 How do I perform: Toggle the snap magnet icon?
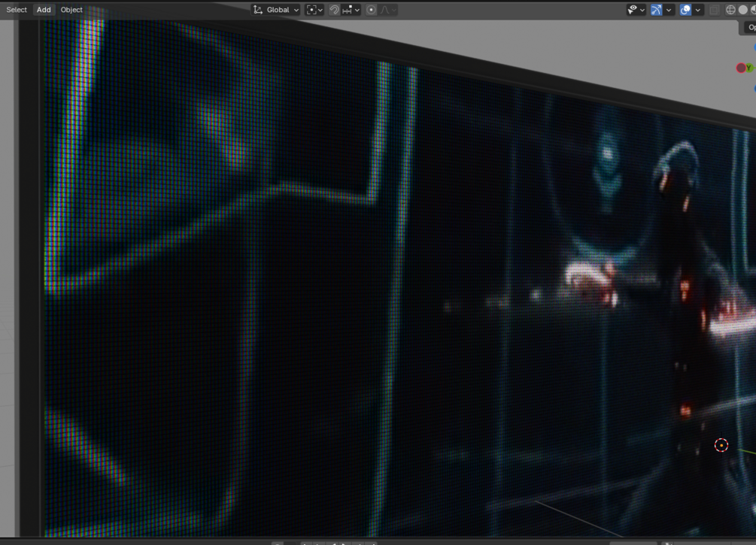coord(334,10)
